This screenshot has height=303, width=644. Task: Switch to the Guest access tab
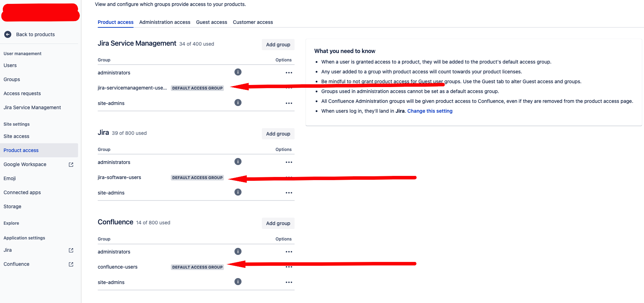(x=212, y=22)
